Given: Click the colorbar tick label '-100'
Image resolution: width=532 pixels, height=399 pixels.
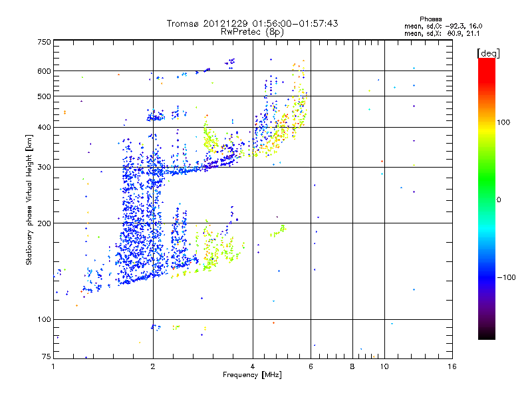Looking at the screenshot, I should [x=507, y=277].
